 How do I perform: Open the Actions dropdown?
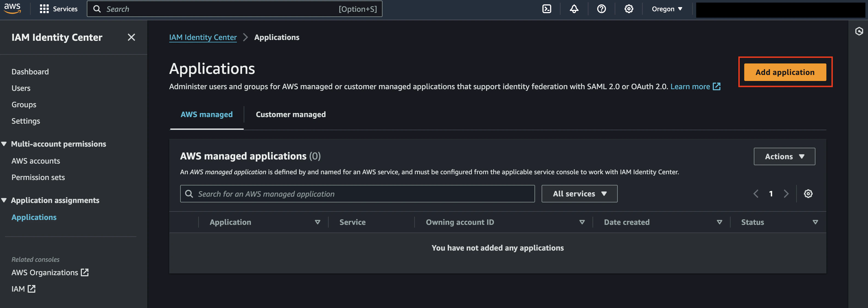[784, 156]
